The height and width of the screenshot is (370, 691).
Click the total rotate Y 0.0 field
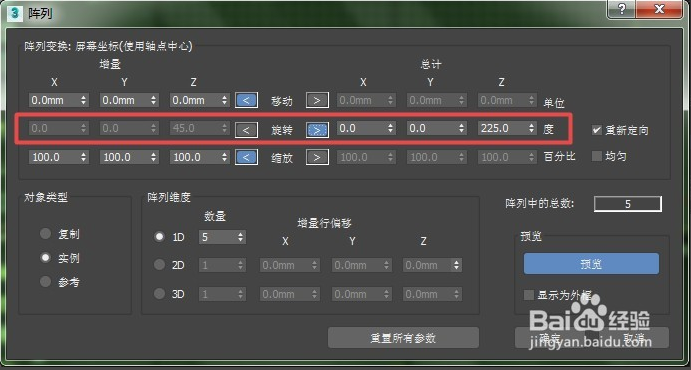pos(437,128)
